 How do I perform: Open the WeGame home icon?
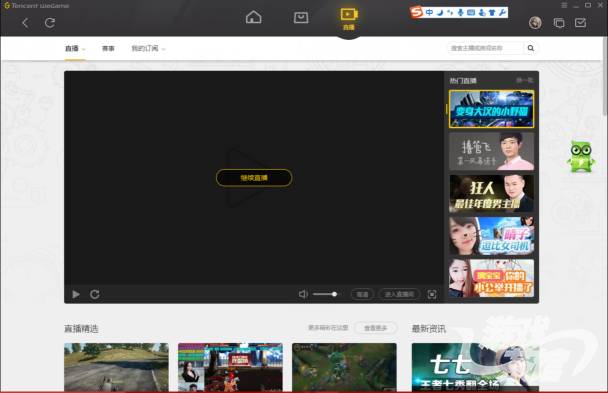[x=254, y=17]
